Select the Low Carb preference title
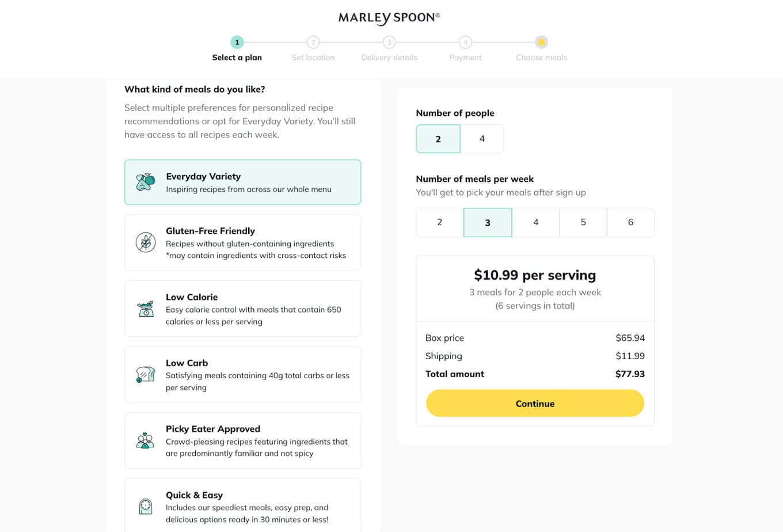Screen dimensions: 783x532 click(x=187, y=363)
